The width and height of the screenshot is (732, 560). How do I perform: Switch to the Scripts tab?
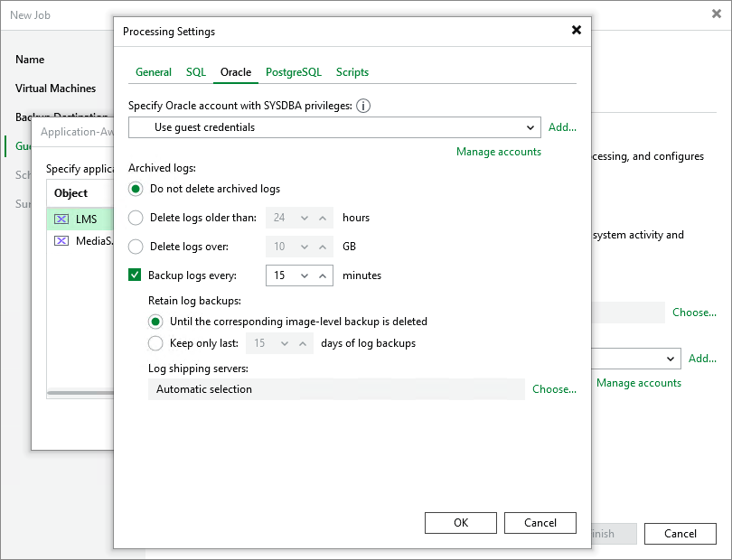coord(352,72)
